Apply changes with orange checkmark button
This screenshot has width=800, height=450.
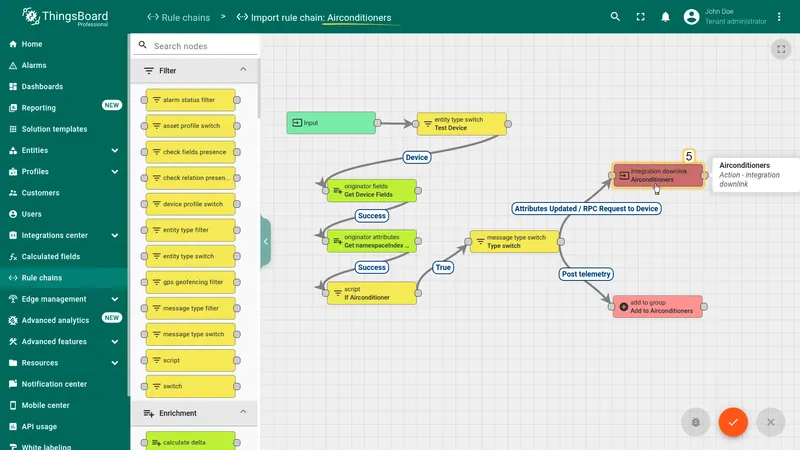(733, 422)
